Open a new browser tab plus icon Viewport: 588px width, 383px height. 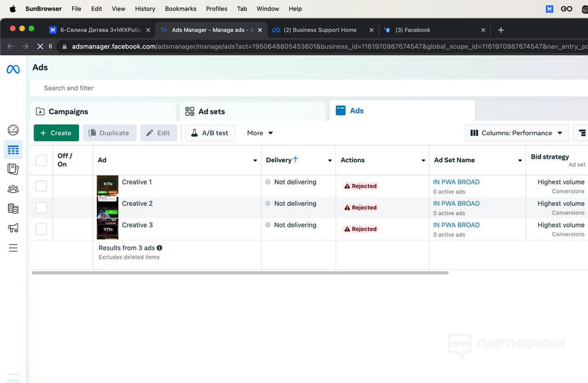click(500, 30)
